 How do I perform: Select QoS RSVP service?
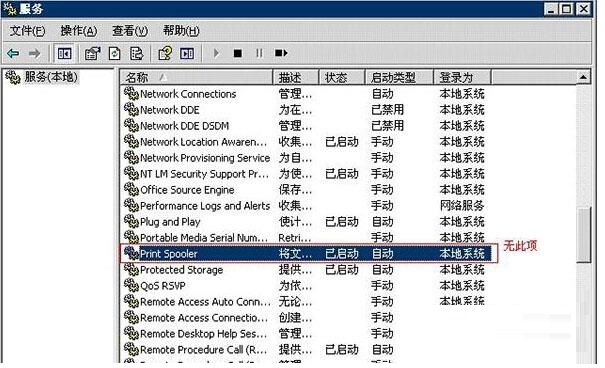(x=305, y=285)
